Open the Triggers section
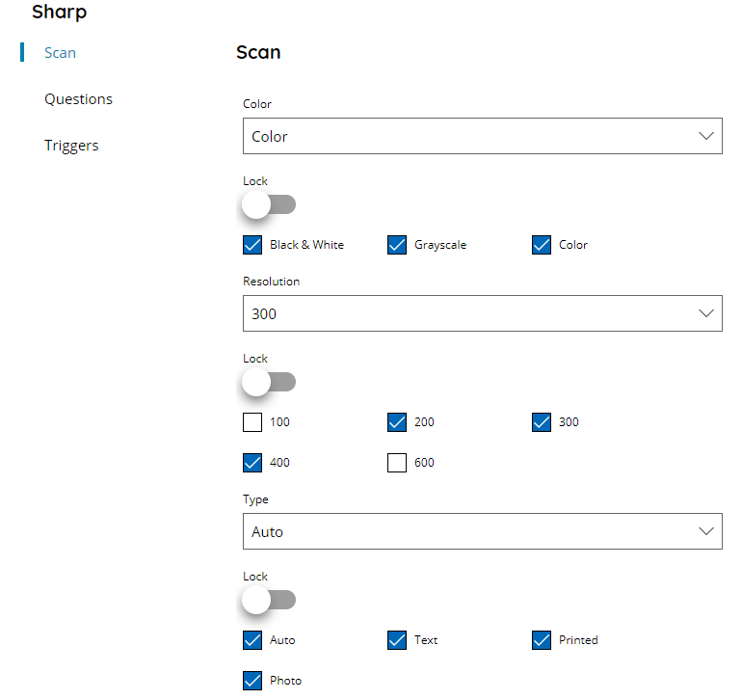Image resolution: width=742 pixels, height=700 pixels. click(x=71, y=146)
